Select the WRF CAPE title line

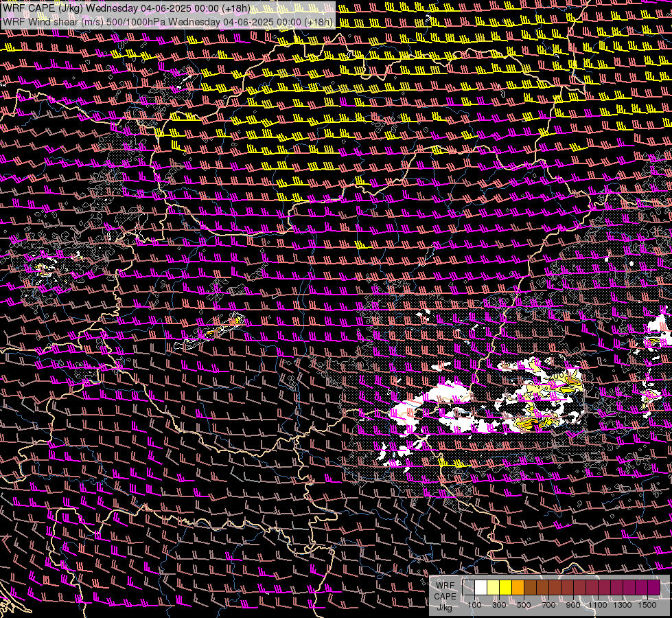click(126, 8)
